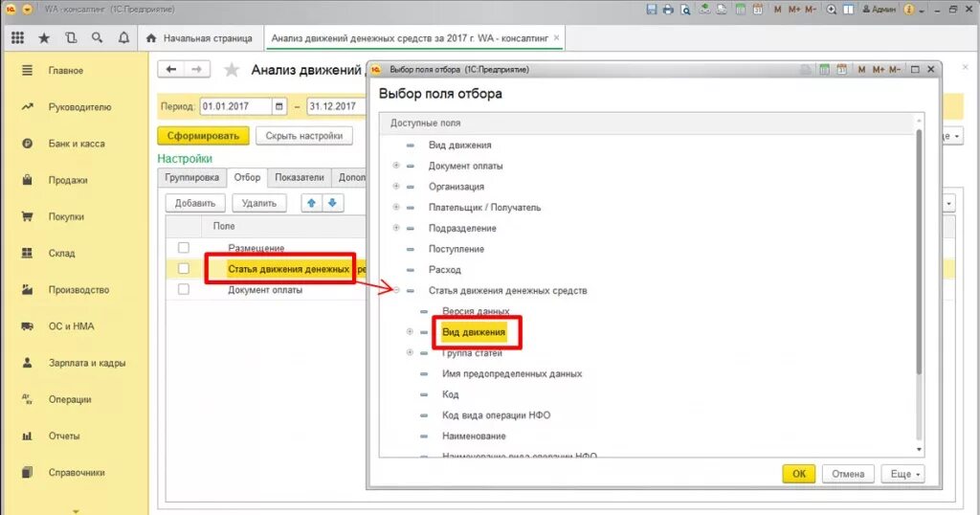Open the Еще dropdown in the dialog
Image resolution: width=980 pixels, height=515 pixels.
(x=902, y=474)
